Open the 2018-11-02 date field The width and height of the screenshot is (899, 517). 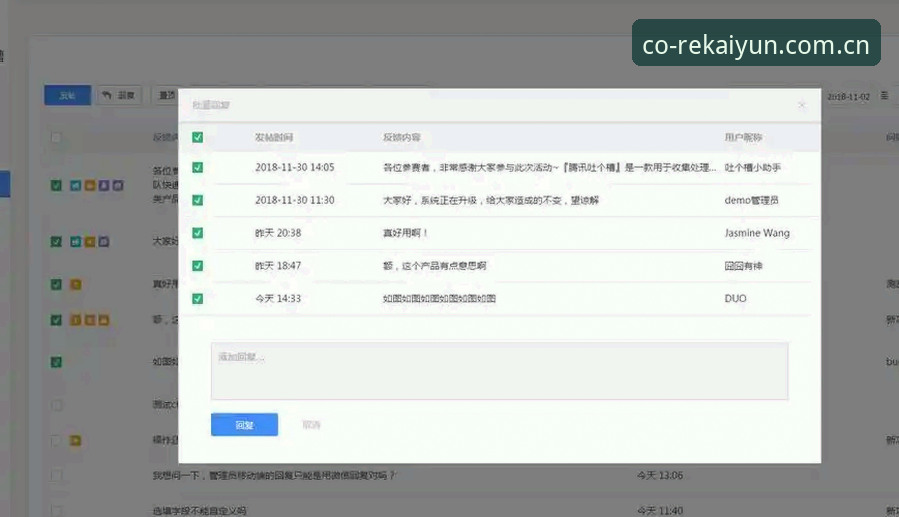pyautogui.click(x=848, y=97)
